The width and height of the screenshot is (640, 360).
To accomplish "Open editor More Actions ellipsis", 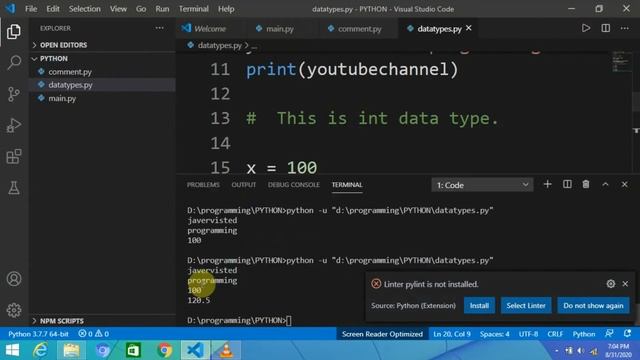I will [x=625, y=28].
